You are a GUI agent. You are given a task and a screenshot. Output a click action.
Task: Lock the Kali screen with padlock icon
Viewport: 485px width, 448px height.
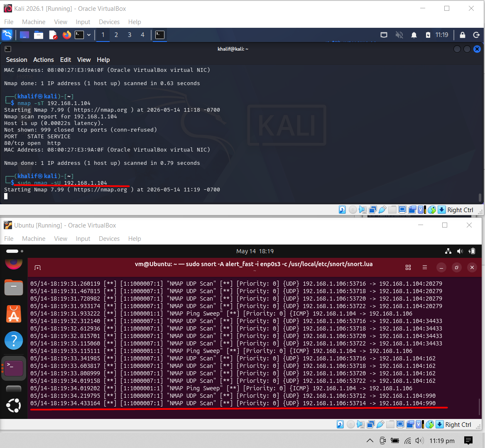[463, 35]
